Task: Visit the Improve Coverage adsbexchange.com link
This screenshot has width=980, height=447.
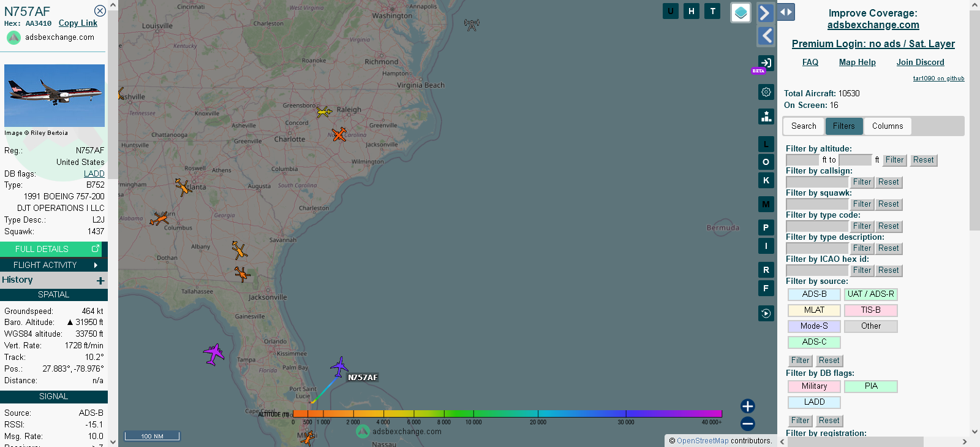Action: [873, 25]
